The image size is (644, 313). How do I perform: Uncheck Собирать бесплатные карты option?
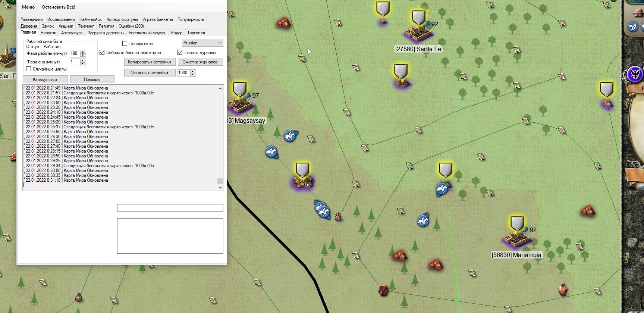(x=102, y=53)
